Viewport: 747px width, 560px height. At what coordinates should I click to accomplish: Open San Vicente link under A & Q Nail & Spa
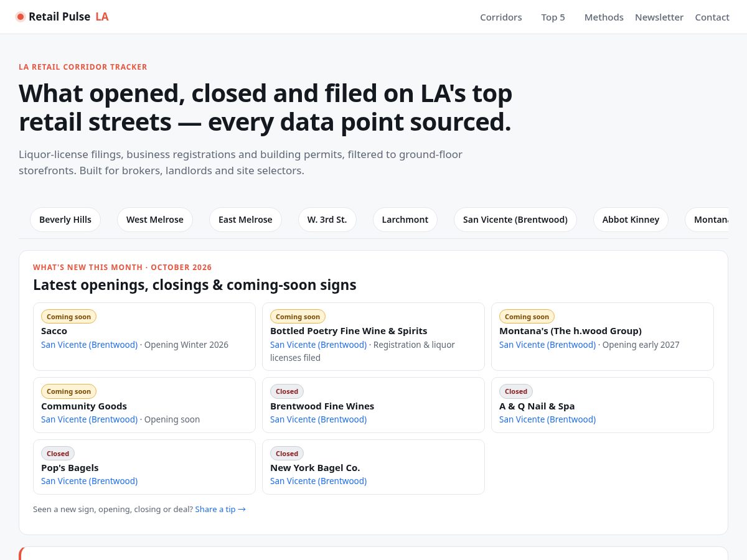pos(547,419)
